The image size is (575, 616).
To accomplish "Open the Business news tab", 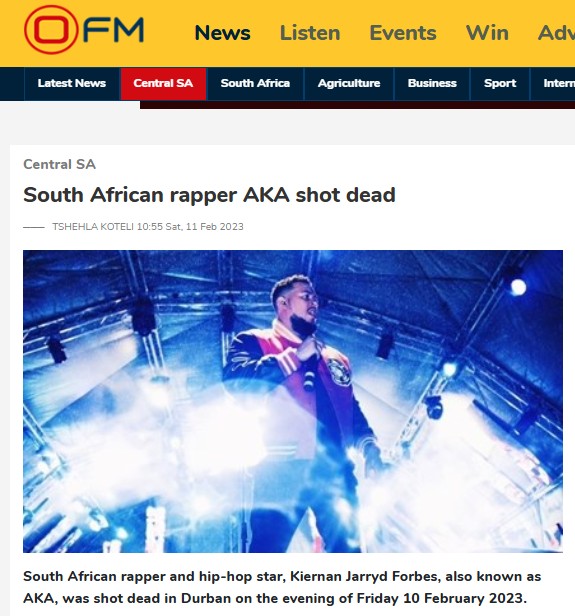I will [x=432, y=84].
